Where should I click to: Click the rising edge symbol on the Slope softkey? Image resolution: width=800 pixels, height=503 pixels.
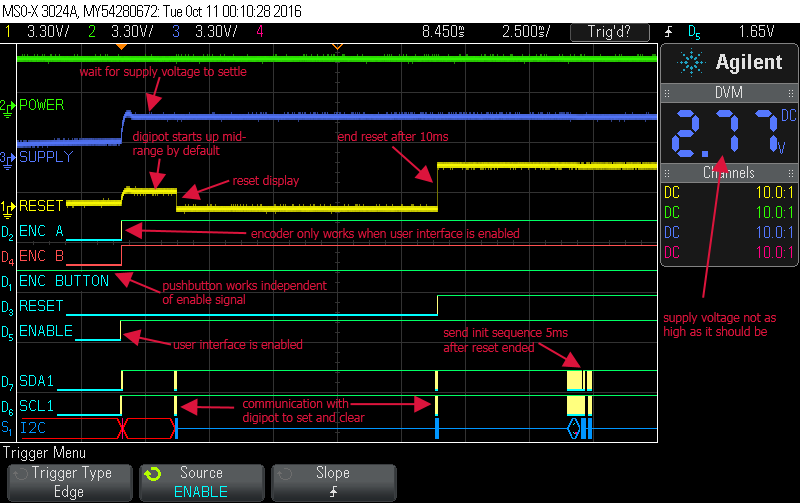(333, 491)
